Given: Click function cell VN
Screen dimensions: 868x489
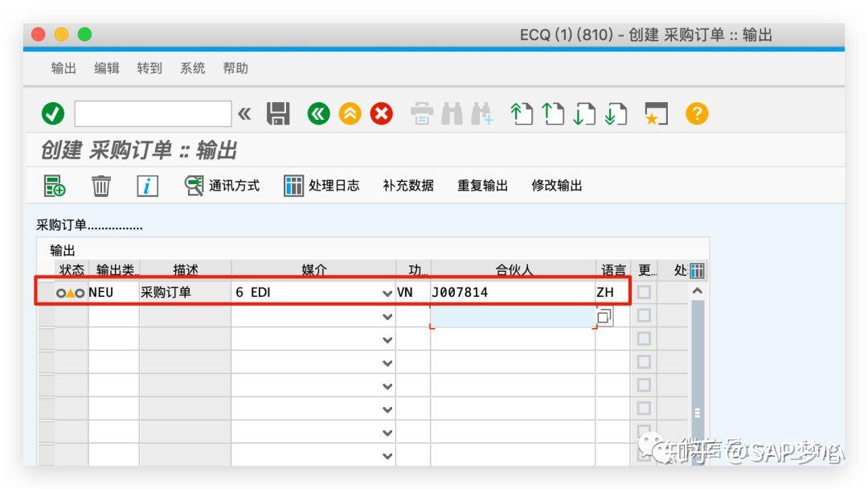Looking at the screenshot, I should tap(413, 293).
